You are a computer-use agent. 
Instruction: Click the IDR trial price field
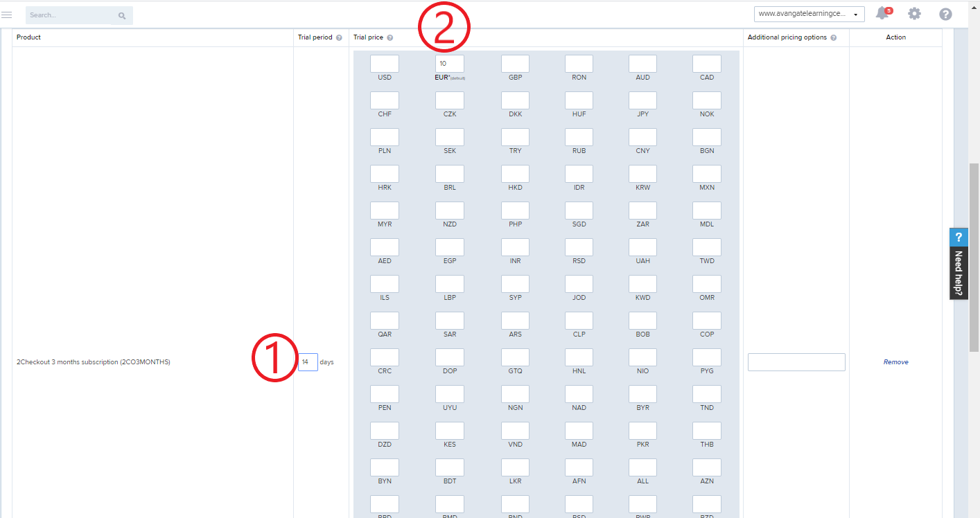point(579,174)
